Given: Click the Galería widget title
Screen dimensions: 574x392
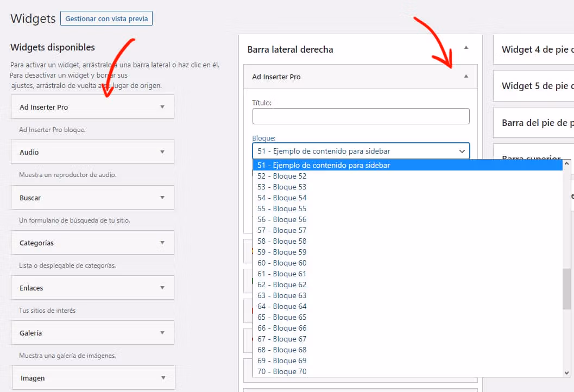Looking at the screenshot, I should (31, 333).
